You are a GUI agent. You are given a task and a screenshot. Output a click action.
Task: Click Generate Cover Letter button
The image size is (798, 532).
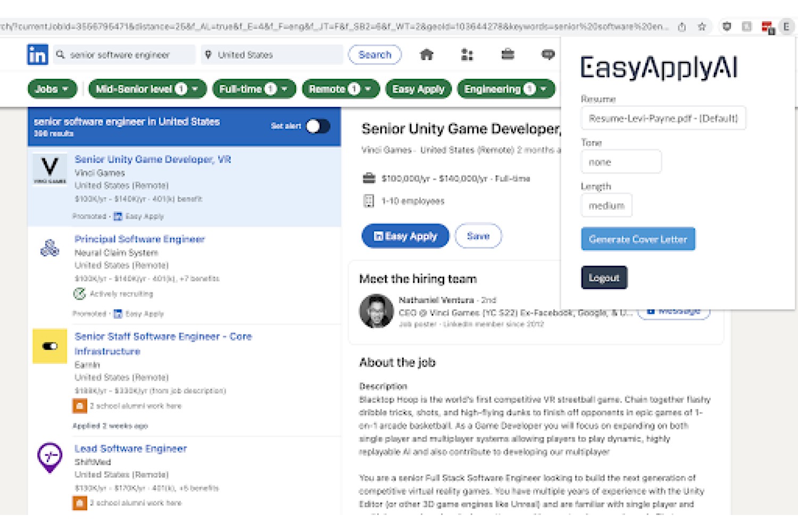pos(638,239)
